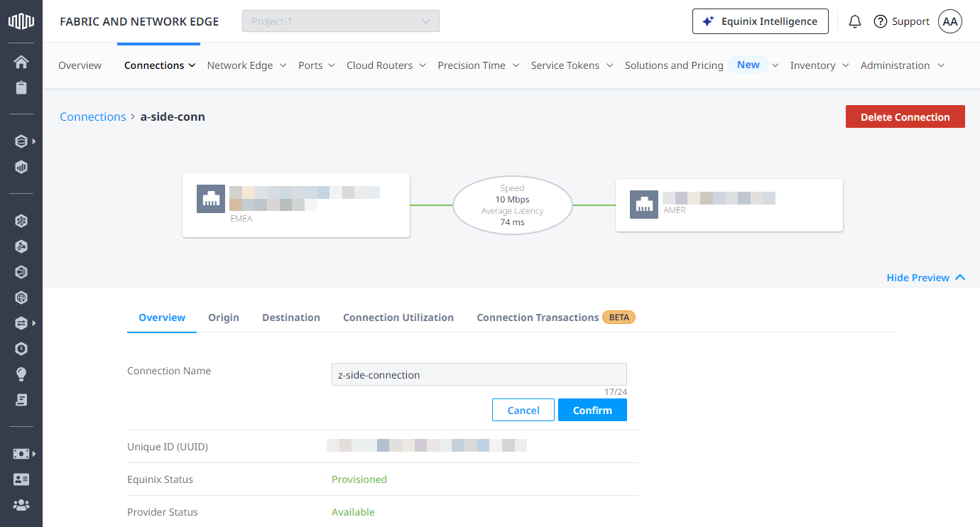Click the AMER port icon
The height and width of the screenshot is (527, 980).
pyautogui.click(x=644, y=205)
